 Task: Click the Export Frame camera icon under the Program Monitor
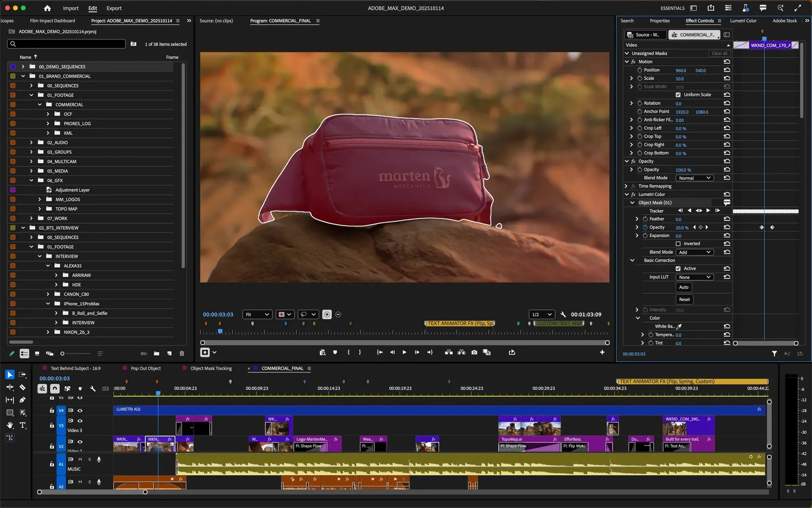coord(474,352)
